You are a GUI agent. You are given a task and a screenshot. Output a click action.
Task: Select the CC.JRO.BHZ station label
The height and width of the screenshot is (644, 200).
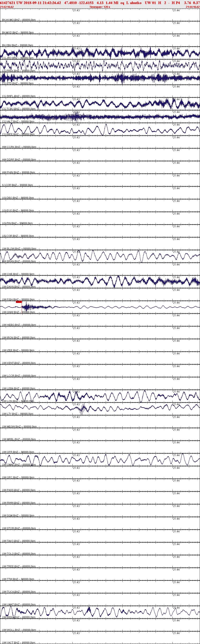point(18,58)
